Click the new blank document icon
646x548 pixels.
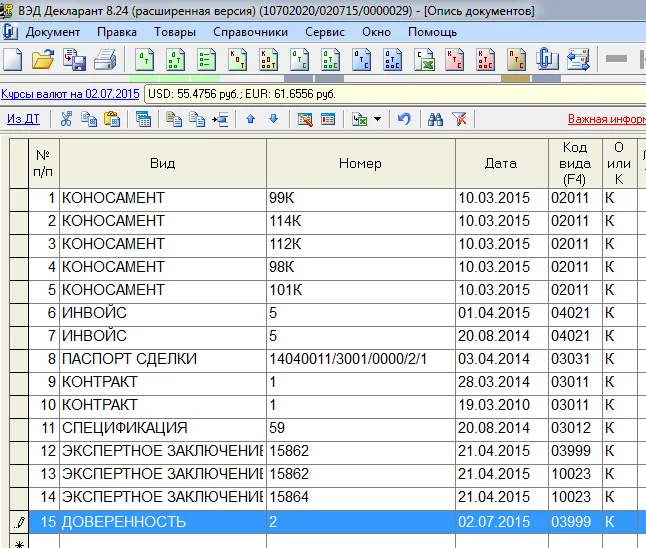point(13,59)
